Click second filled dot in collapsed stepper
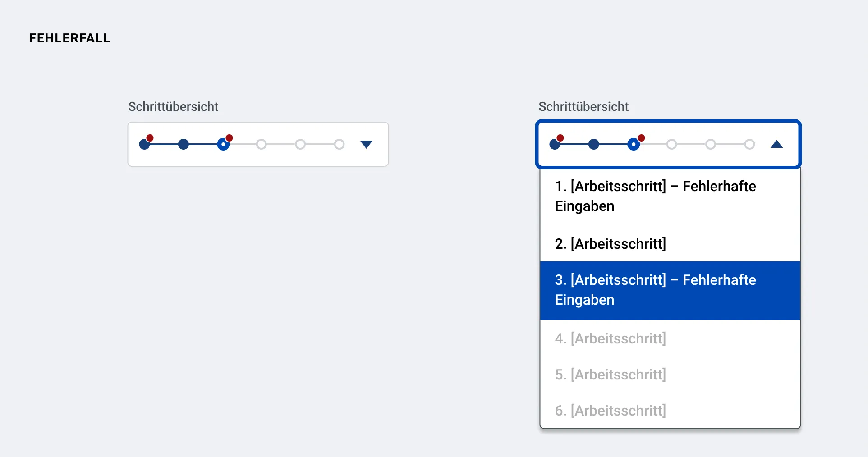The width and height of the screenshot is (868, 457). (x=184, y=144)
